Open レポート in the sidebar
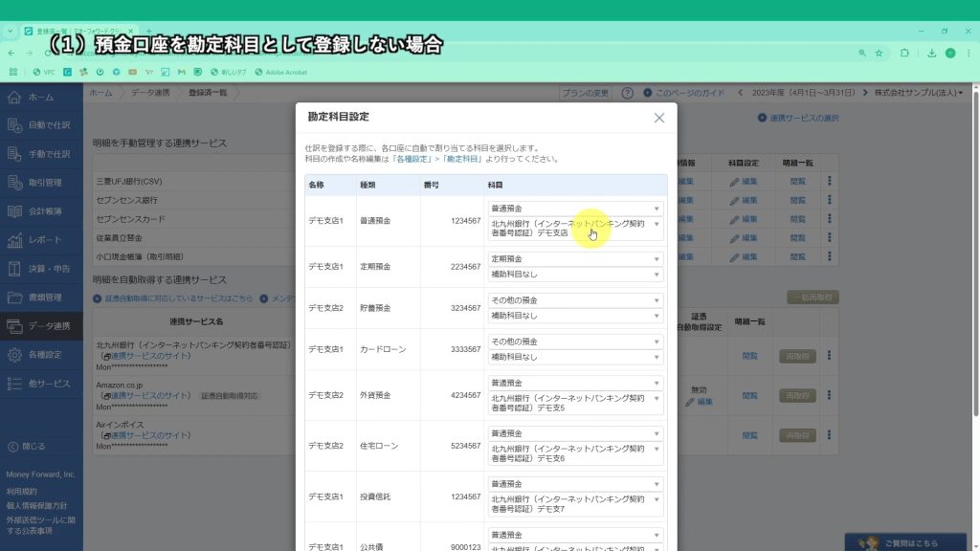Viewport: 980px width, 551px height. (41, 240)
